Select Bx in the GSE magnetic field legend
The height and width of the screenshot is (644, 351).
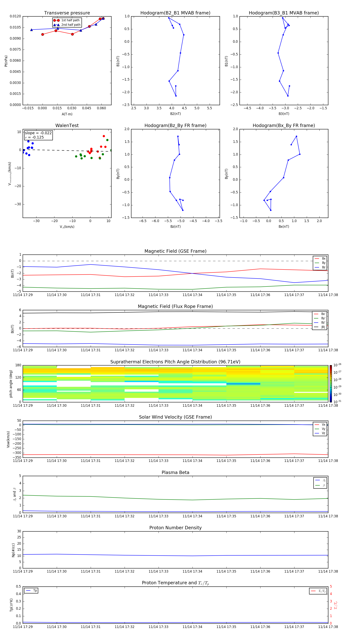click(x=320, y=259)
